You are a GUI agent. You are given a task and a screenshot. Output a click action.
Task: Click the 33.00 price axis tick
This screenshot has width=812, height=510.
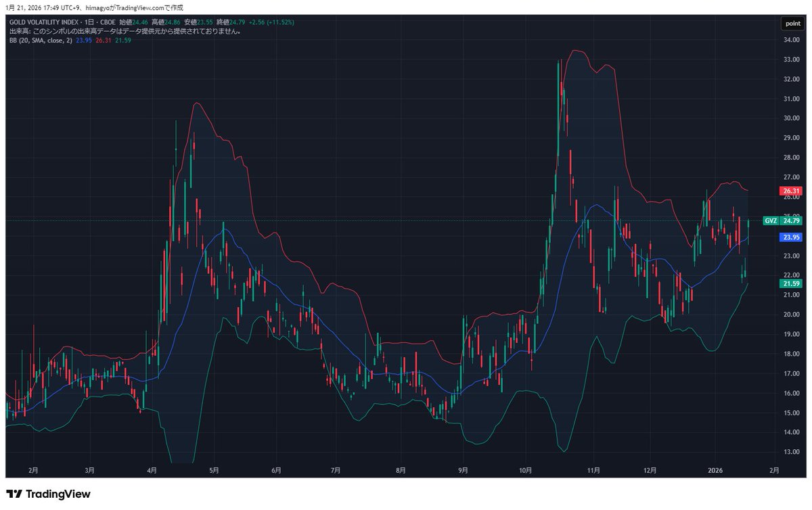[792, 59]
